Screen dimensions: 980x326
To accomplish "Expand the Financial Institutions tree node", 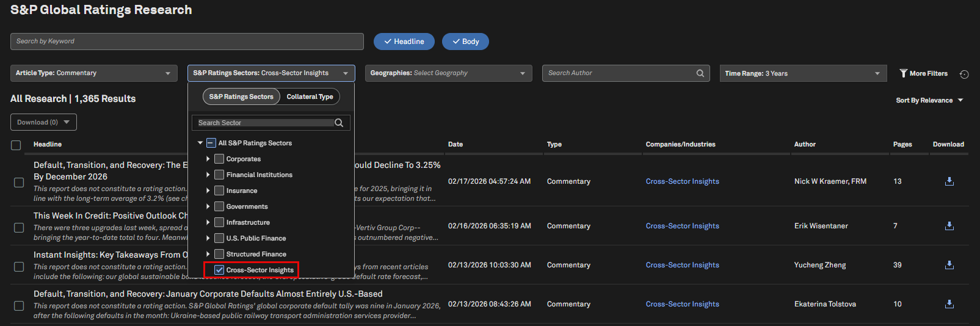I will pos(208,175).
